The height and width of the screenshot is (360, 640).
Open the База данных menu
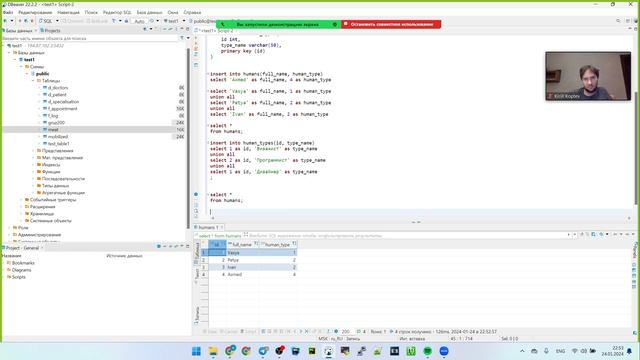pyautogui.click(x=149, y=13)
